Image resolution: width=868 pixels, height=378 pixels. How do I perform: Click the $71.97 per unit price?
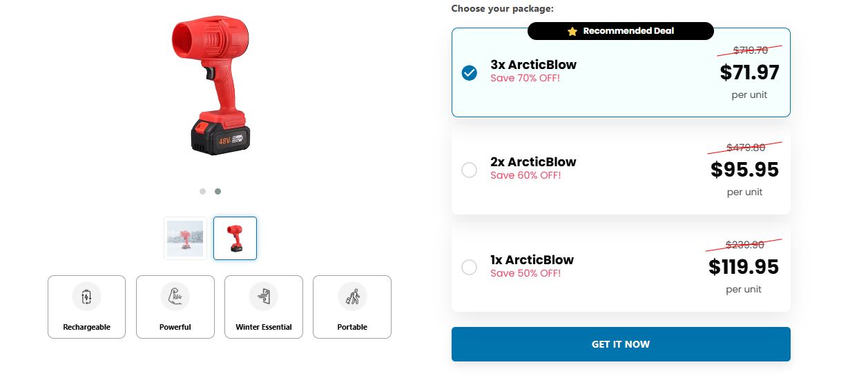tap(749, 72)
